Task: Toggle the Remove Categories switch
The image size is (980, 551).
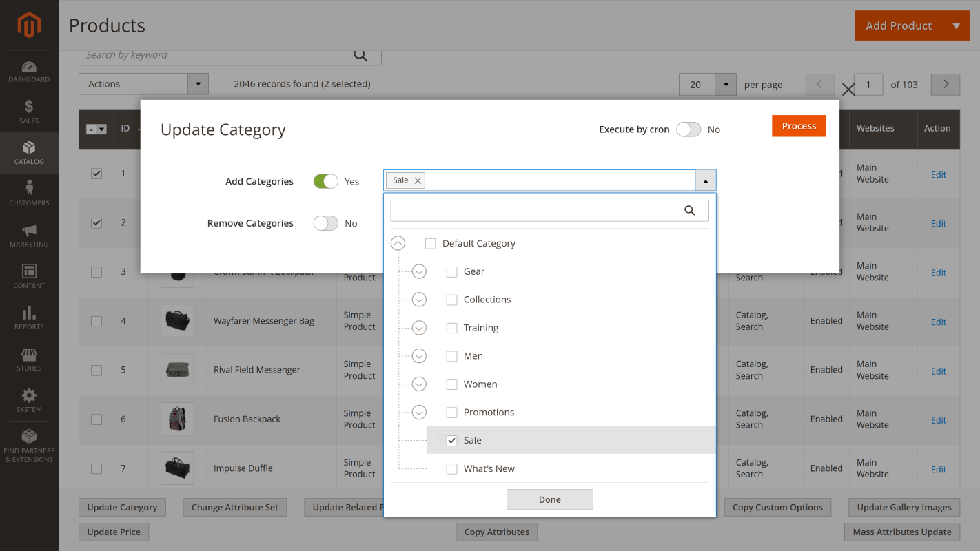Action: (x=326, y=223)
